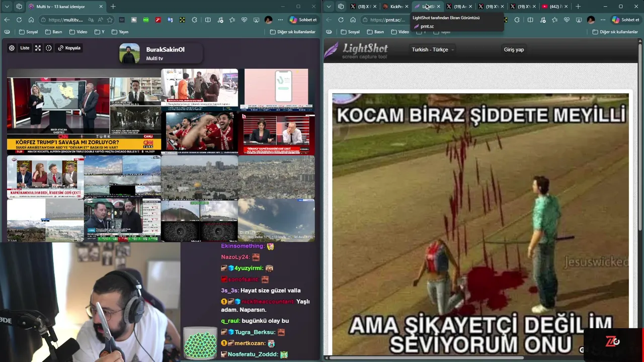Click the fullscreen grid icon in Multi tv

coord(38,48)
